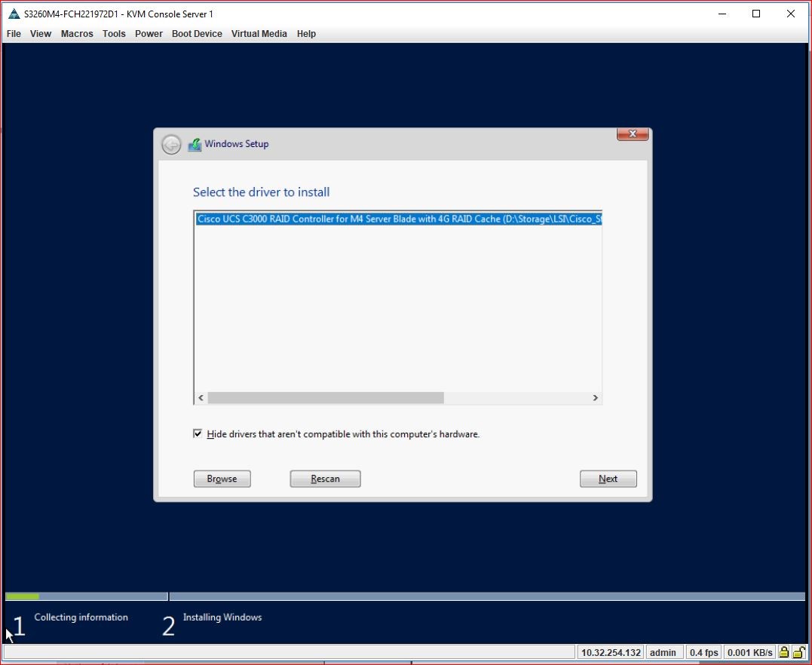Viewport: 812px width, 665px height.
Task: Click the 0.001 KB/s status entry
Action: 750,652
